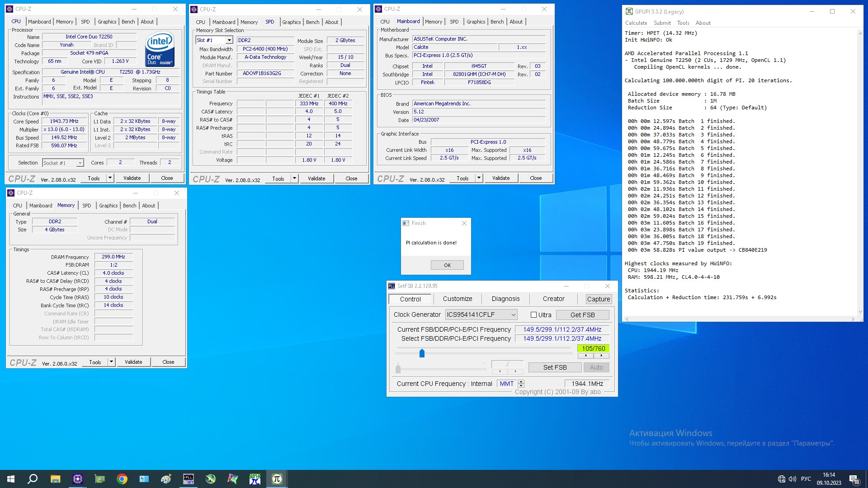Viewport: 868px width, 488px height.
Task: Expand Tools arrow in Mainboard tab window
Action: pos(479,178)
